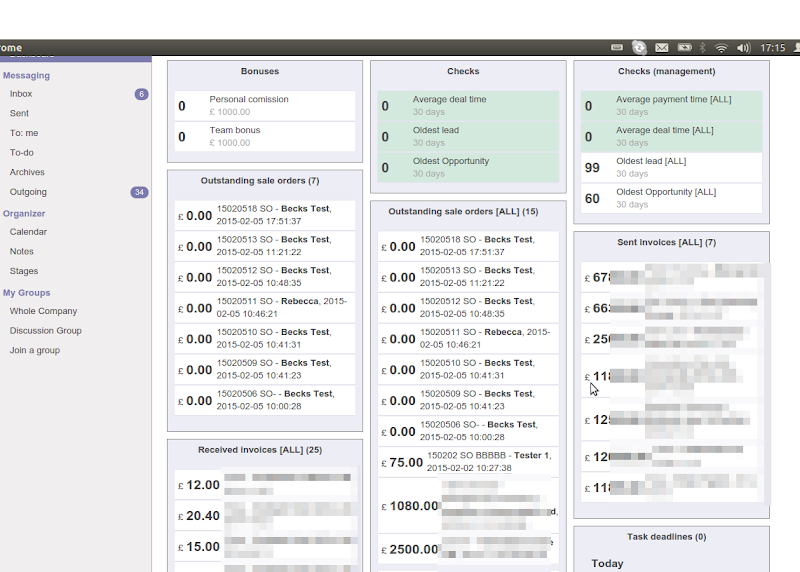The width and height of the screenshot is (800, 572).
Task: Open the mail envelope tray icon
Action: [662, 47]
